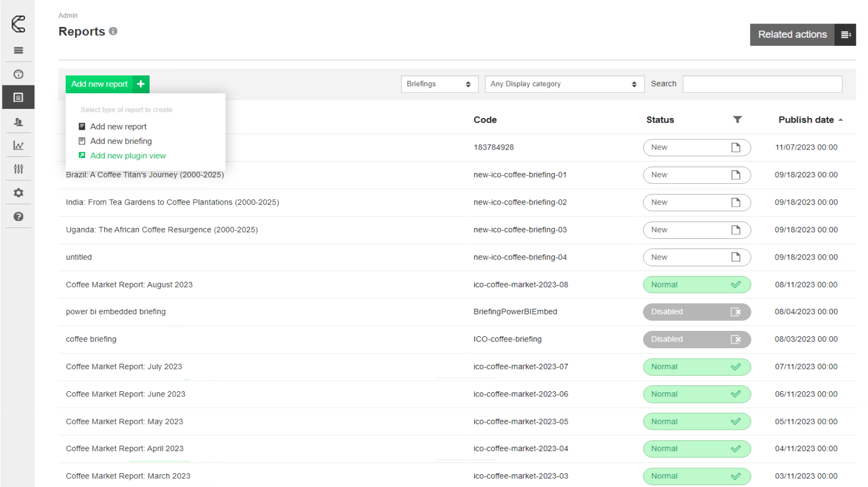Open Coffee Market Report: July 2023
The height and width of the screenshot is (487, 868).
pyautogui.click(x=124, y=367)
